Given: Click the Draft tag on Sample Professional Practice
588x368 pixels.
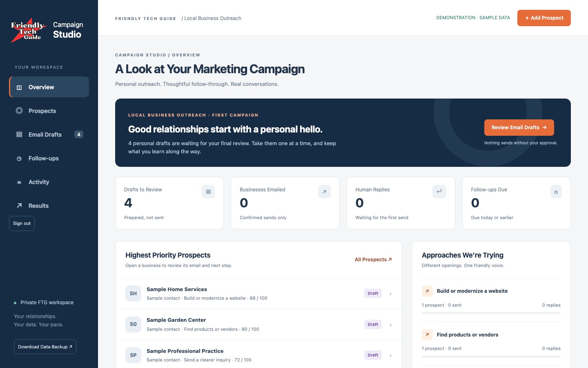Looking at the screenshot, I should [373, 355].
